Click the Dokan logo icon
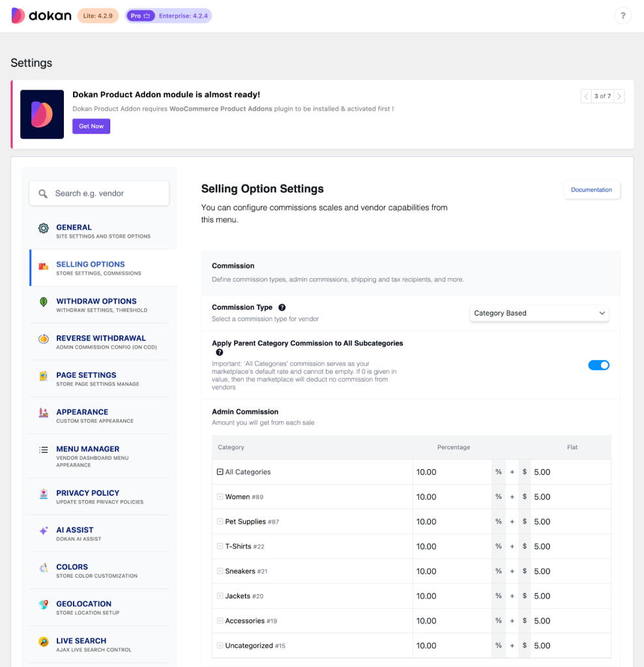This screenshot has width=644, height=667. (x=18, y=16)
